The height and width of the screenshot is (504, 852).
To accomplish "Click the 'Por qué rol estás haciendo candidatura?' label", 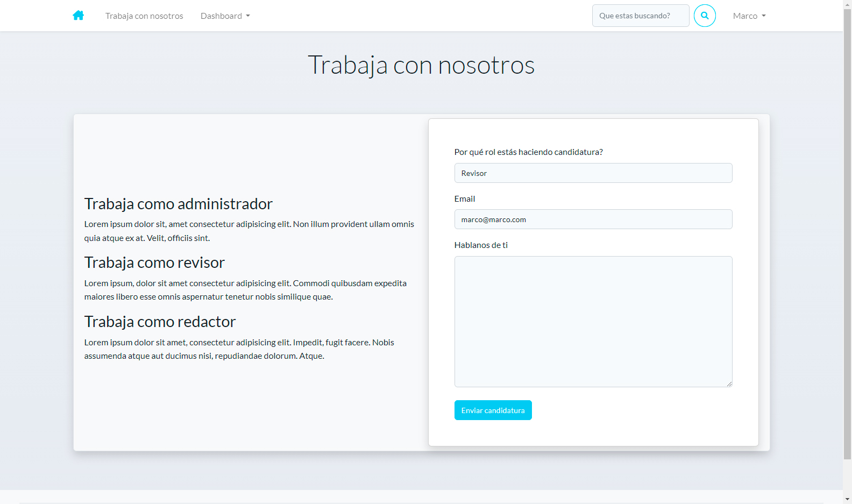I will (x=528, y=152).
